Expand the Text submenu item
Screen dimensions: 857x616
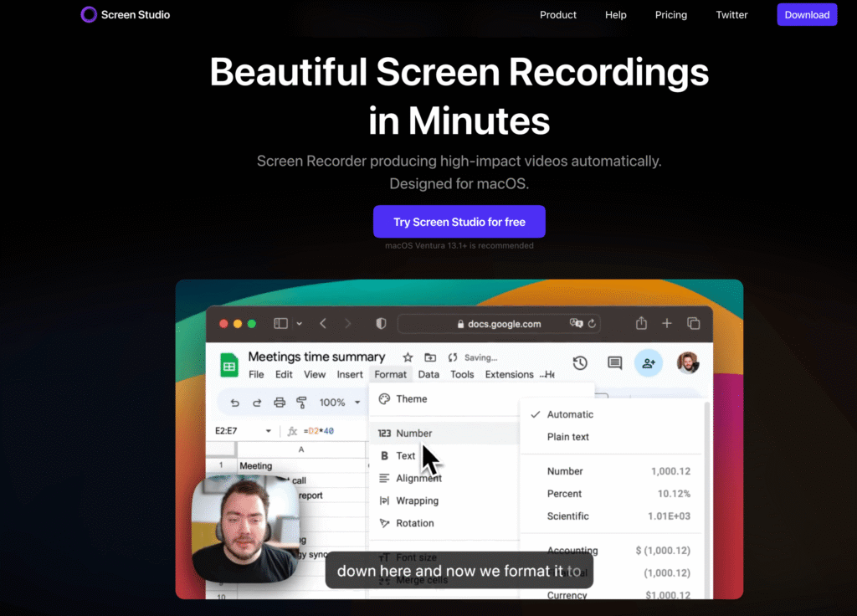click(444, 455)
